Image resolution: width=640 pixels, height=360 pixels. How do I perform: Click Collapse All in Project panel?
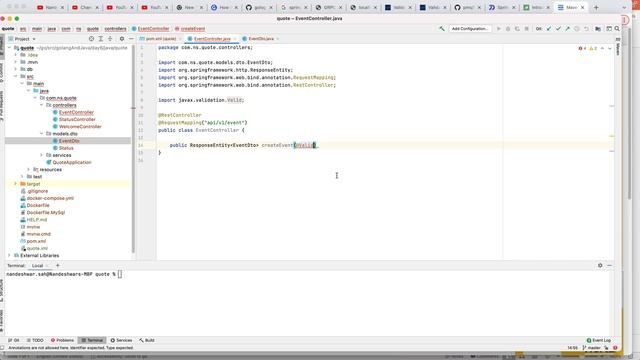tap(110, 39)
